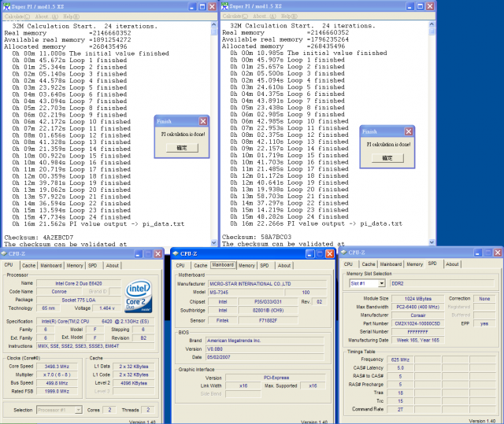Select CPU tab in right CPU-Z window
504x424 pixels.
pos(348,264)
